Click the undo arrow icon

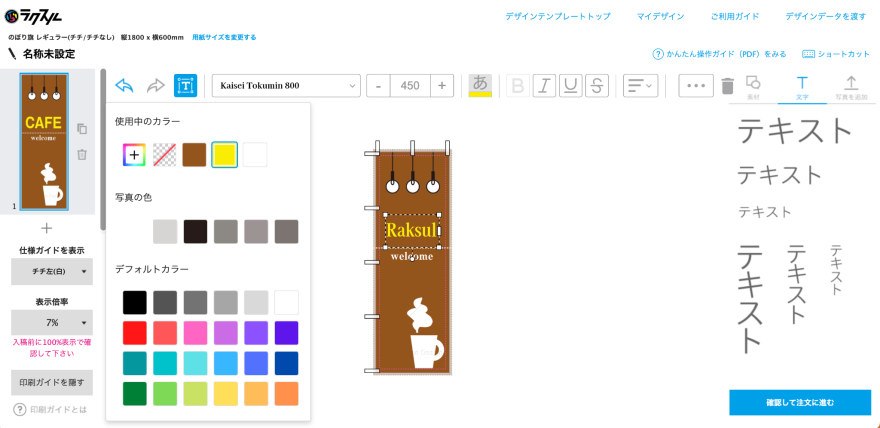[124, 86]
